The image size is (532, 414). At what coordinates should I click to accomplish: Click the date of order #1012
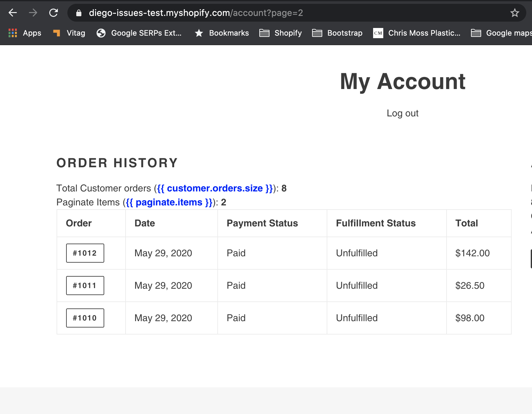(163, 253)
